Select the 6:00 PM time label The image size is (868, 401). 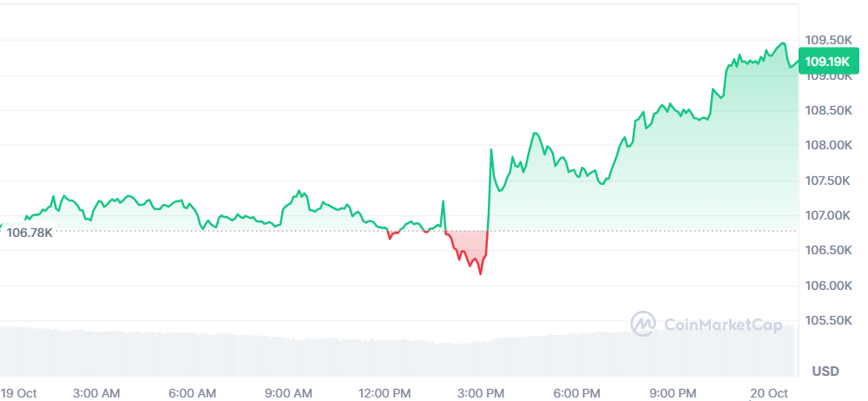(x=577, y=393)
